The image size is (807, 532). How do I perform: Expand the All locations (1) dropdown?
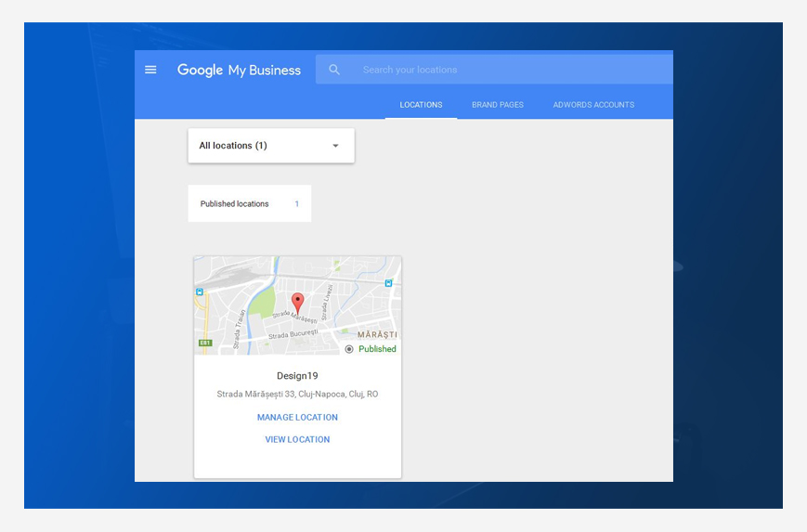pos(271,146)
